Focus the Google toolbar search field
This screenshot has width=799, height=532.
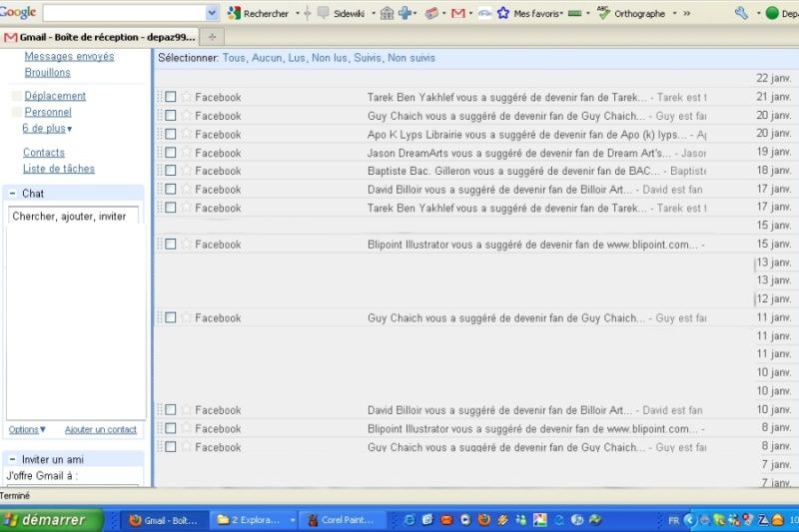[x=124, y=13]
